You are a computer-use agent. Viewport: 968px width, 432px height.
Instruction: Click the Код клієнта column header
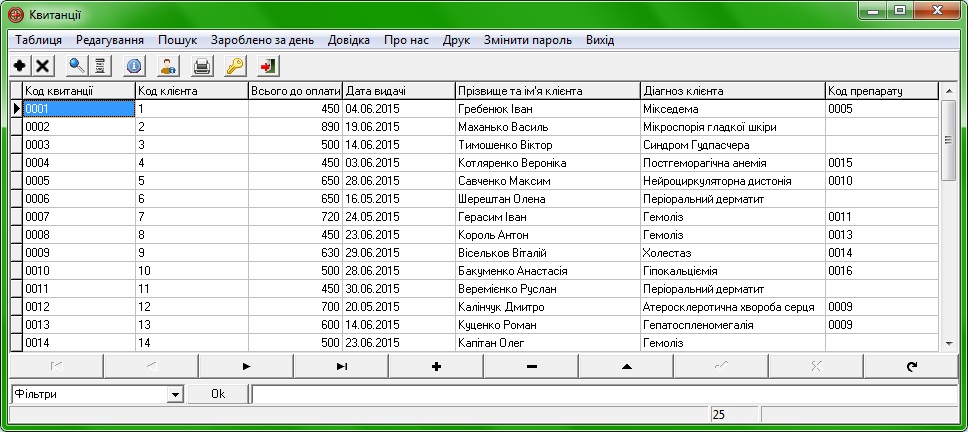tap(192, 91)
